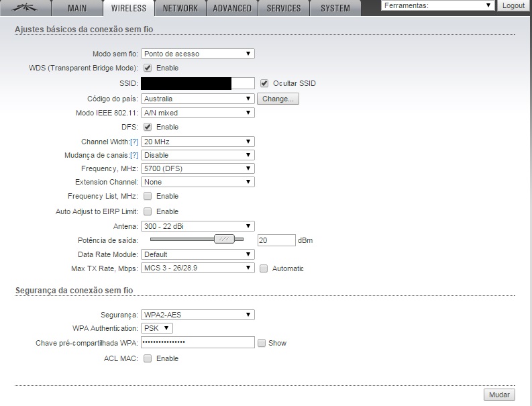This screenshot has height=406, width=532.
Task: Open Mudança de canais help [?] link
Action: click(134, 155)
